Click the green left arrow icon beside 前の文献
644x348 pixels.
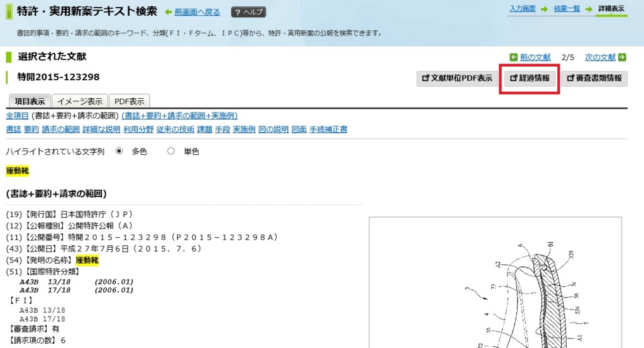tap(513, 57)
